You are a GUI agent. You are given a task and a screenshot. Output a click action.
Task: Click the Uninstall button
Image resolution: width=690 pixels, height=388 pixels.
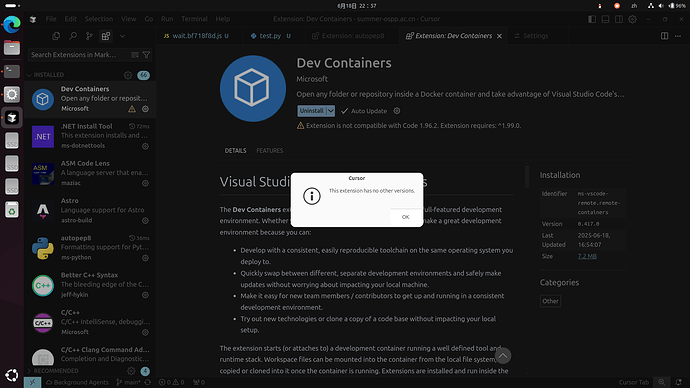click(312, 111)
